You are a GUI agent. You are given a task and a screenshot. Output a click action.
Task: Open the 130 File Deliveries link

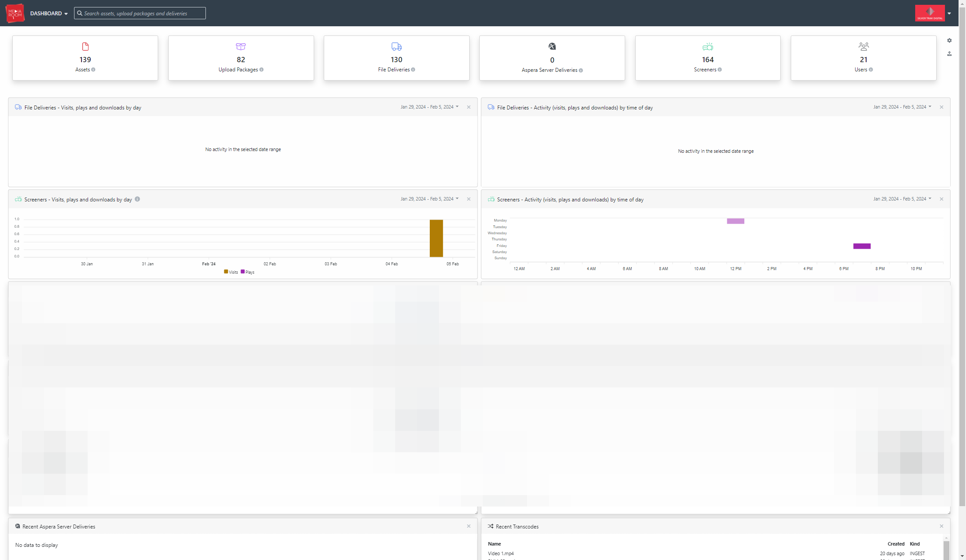click(x=396, y=60)
